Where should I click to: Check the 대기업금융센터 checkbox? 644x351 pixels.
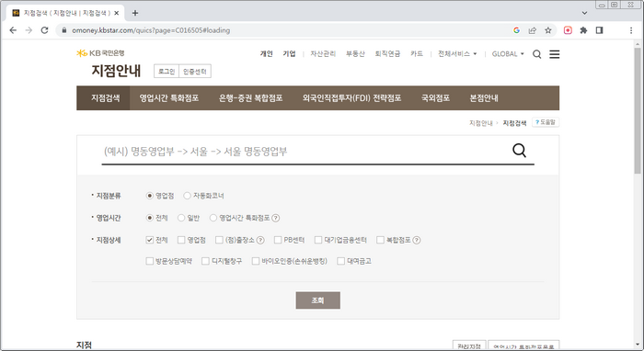(318, 240)
